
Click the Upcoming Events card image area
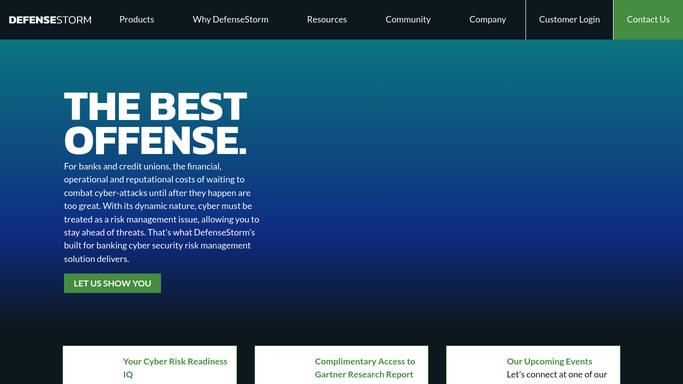pyautogui.click(x=476, y=366)
